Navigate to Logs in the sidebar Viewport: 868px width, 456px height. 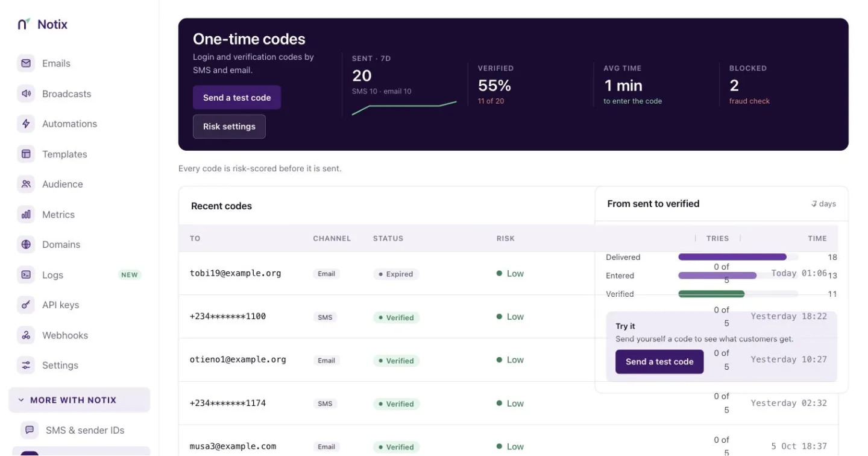coord(52,274)
